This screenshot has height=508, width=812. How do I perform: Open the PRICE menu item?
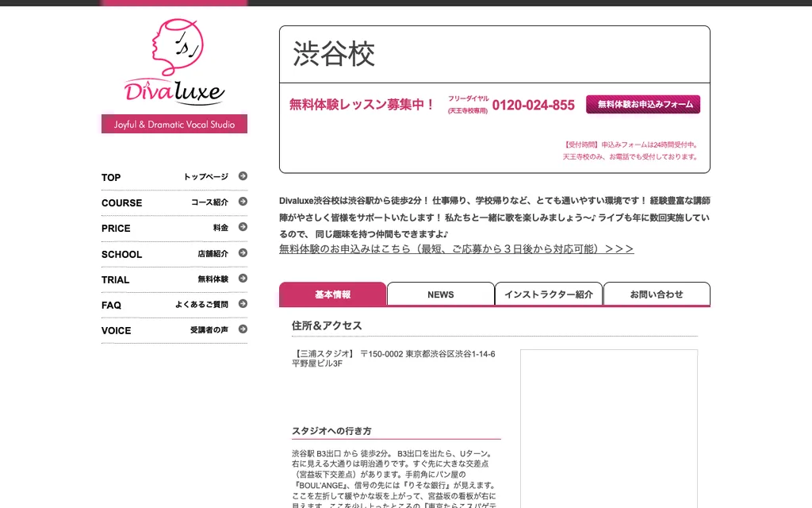(174, 228)
